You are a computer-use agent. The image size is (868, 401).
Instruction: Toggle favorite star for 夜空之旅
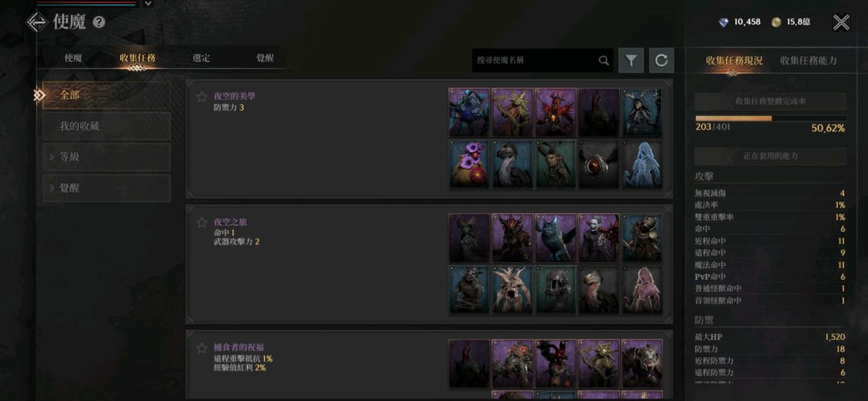click(x=202, y=223)
